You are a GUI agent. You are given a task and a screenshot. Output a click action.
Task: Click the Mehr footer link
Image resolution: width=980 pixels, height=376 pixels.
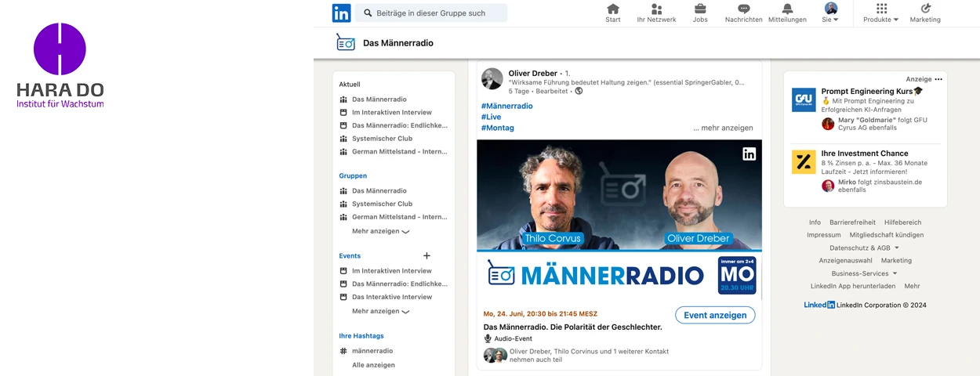[912, 286]
